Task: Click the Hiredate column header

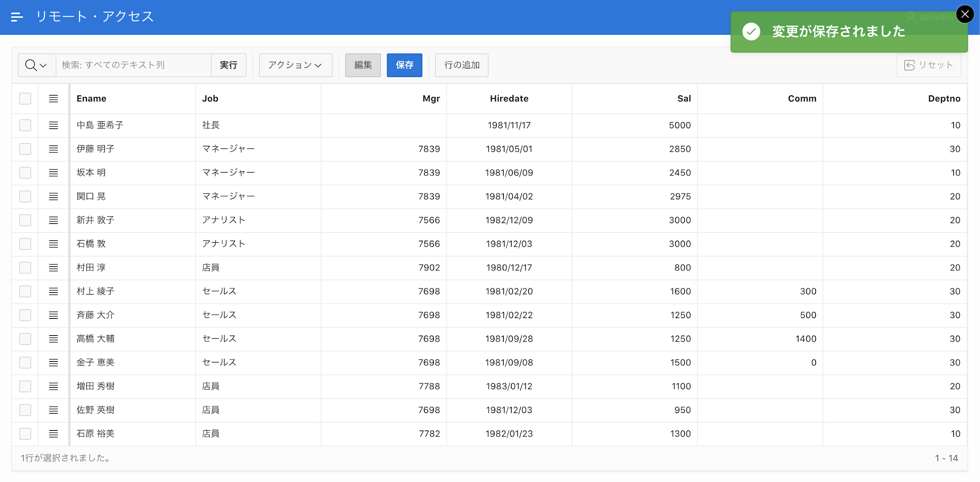Action: pos(509,98)
